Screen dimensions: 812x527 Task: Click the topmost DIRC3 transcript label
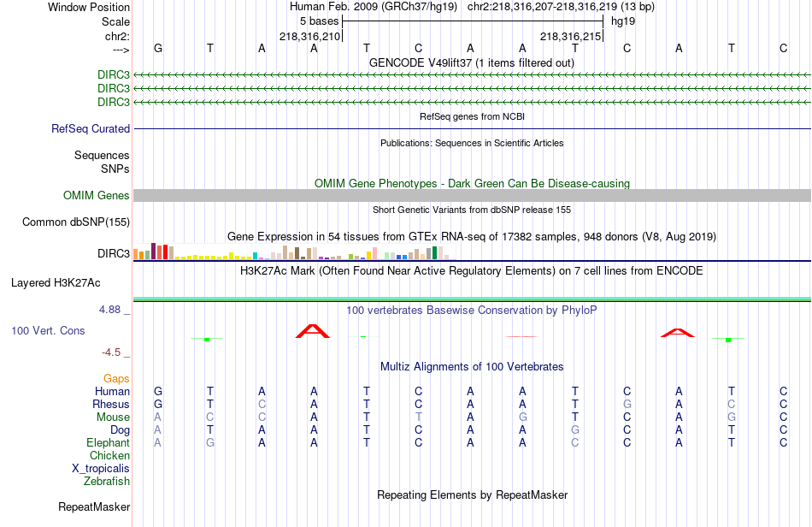click(x=114, y=74)
